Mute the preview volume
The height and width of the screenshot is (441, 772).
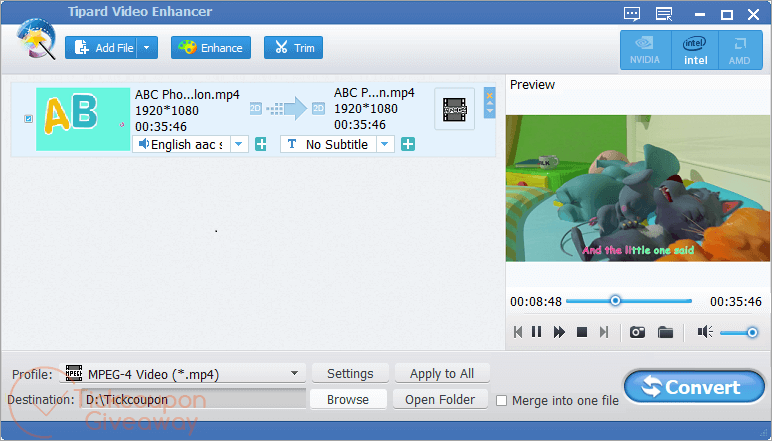[x=705, y=332]
